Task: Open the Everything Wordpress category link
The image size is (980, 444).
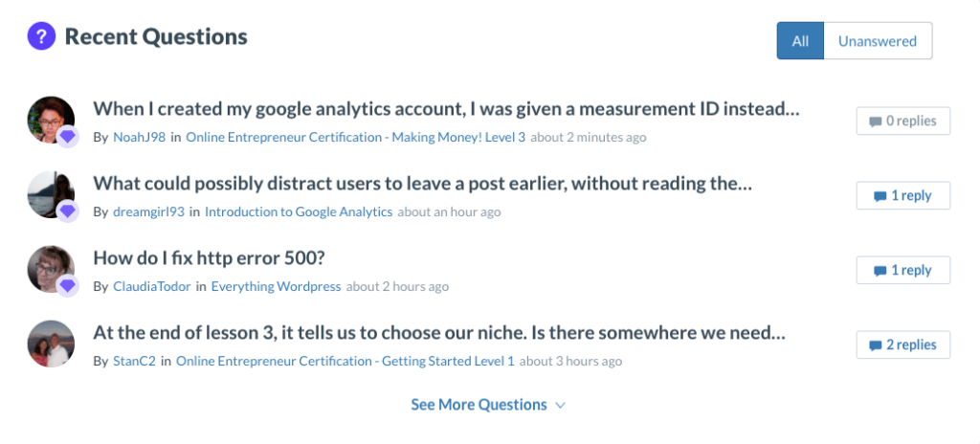Action: click(276, 286)
